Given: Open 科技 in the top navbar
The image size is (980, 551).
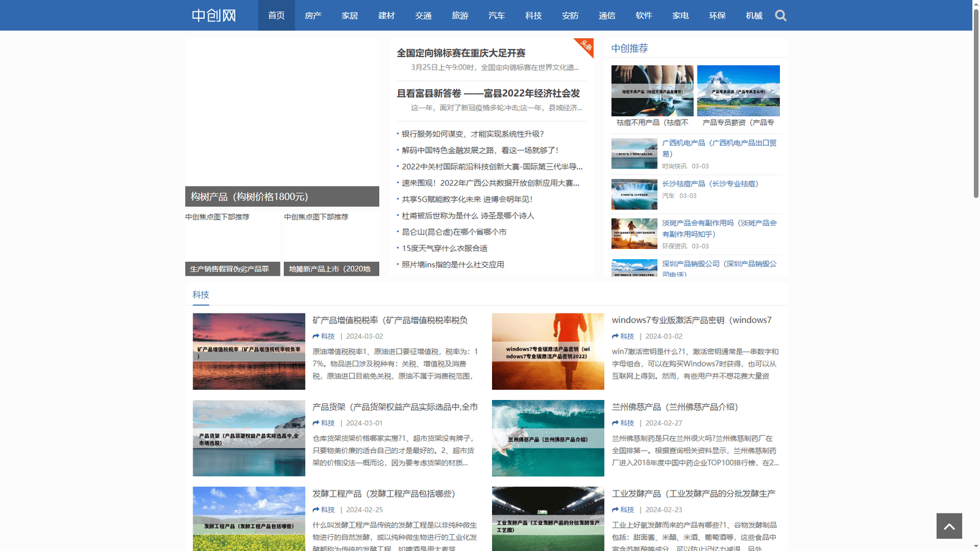Looking at the screenshot, I should pos(534,15).
